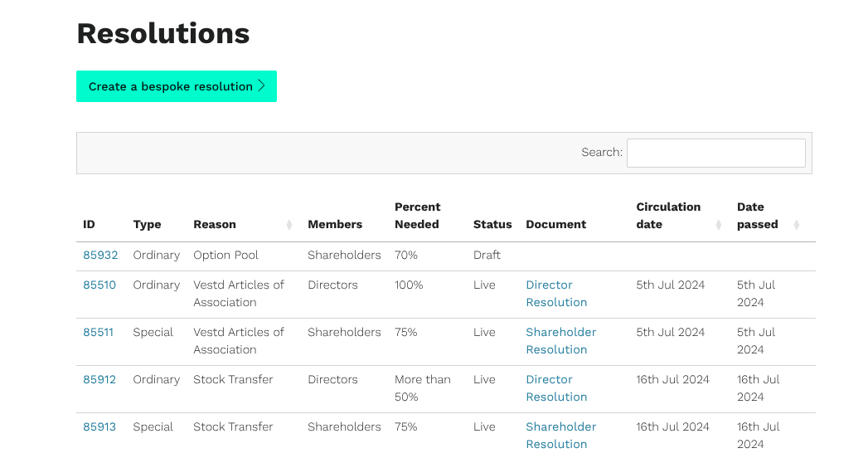Open resolution ID 85912
Viewport: 868px width, 458px height.
pos(99,380)
